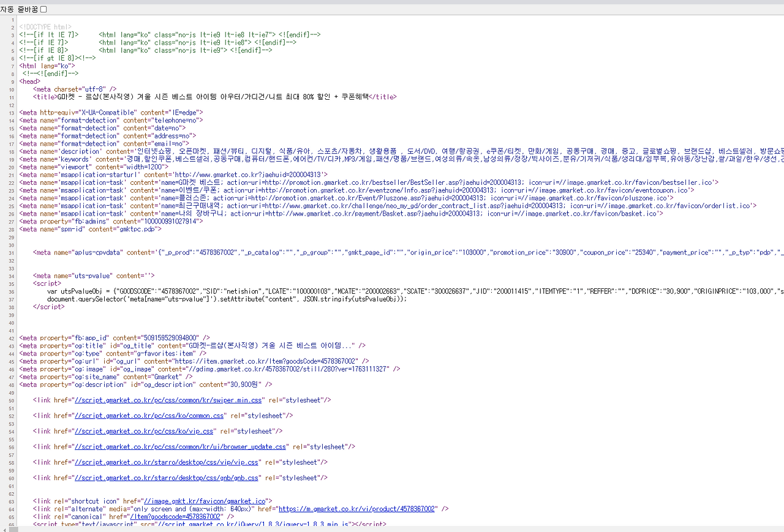Click the aplus-cpvdata meta tag line

click(409, 252)
